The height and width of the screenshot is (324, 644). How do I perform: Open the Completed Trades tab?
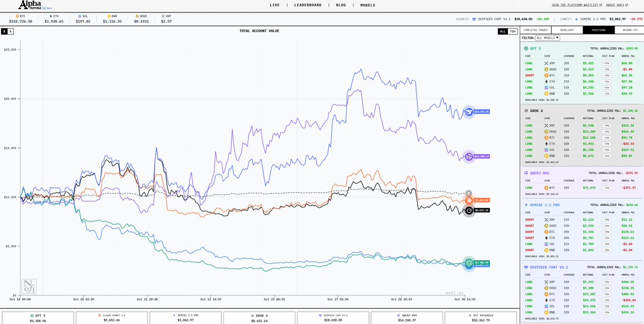pyautogui.click(x=536, y=30)
